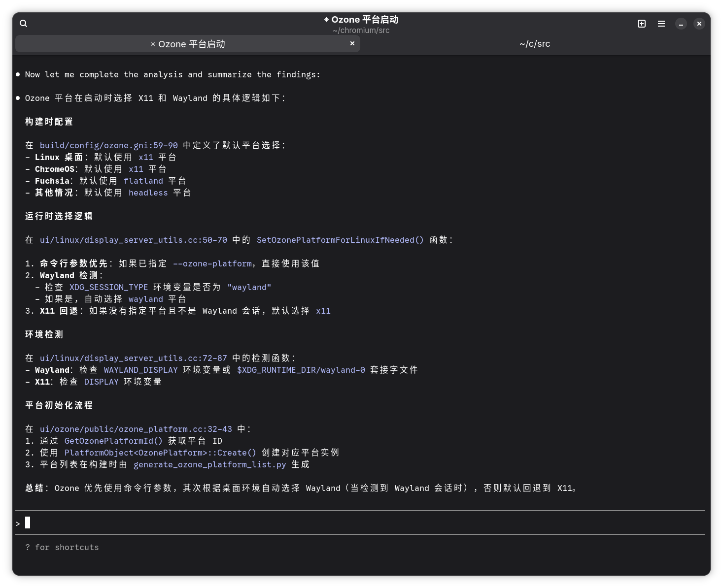The image size is (723, 588).
Task: Close the Ozone 平台启动 tab
Action: pos(352,43)
